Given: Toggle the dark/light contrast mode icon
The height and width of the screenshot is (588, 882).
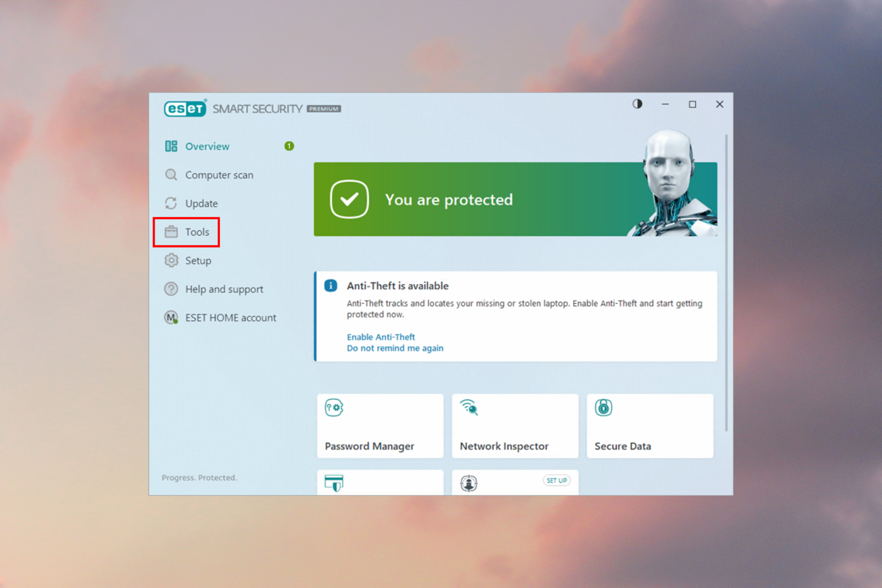Looking at the screenshot, I should 637,104.
